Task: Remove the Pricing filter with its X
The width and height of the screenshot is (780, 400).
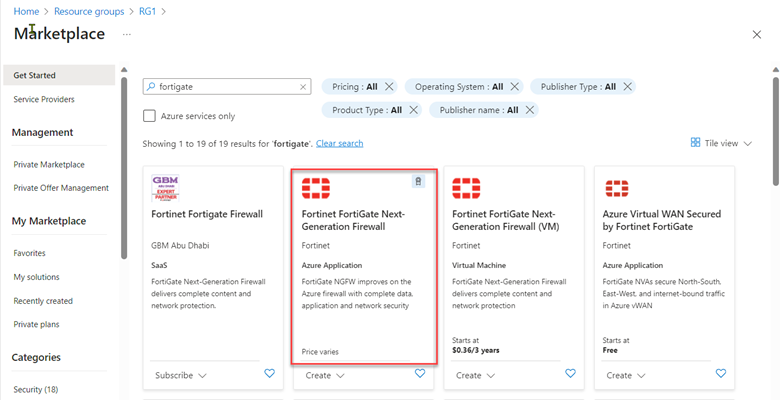Action: pyautogui.click(x=389, y=87)
